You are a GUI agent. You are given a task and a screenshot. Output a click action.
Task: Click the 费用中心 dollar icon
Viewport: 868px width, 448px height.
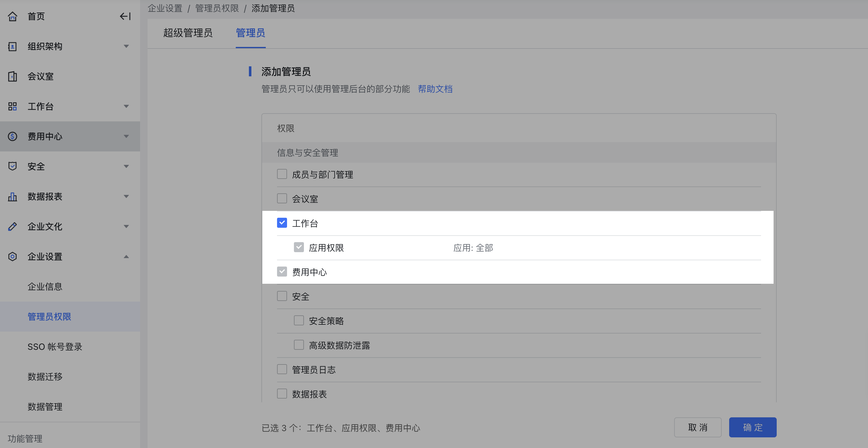[x=13, y=136]
